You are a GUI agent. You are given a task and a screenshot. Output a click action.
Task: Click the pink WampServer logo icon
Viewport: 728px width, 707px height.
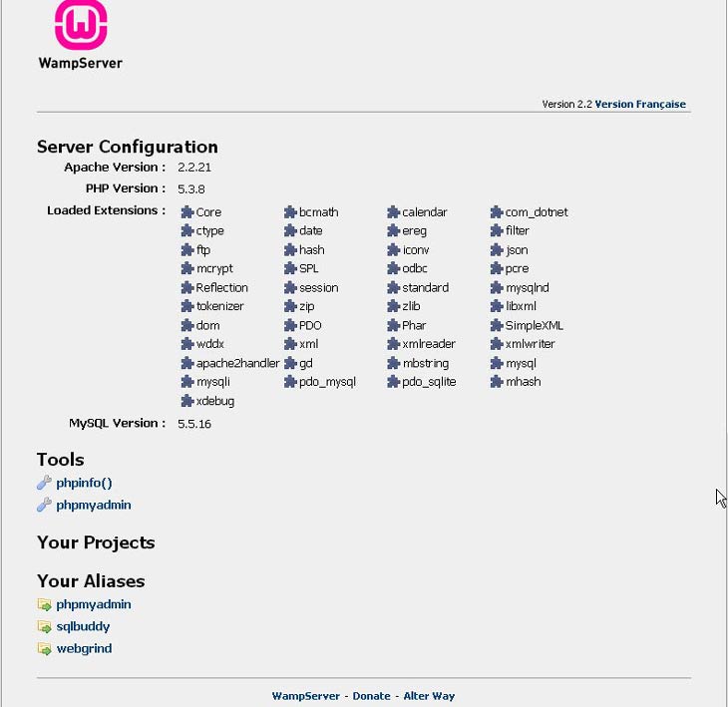tap(81, 24)
